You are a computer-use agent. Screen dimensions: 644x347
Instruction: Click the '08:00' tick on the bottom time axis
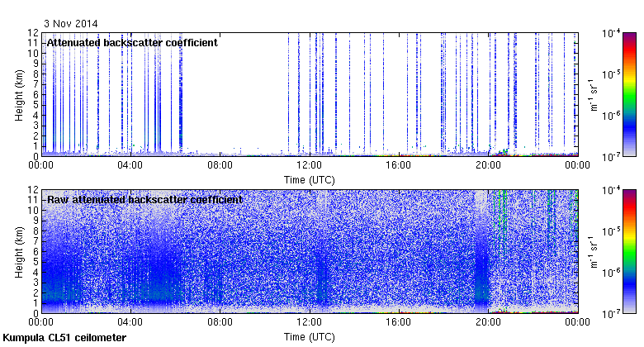pyautogui.click(x=220, y=322)
